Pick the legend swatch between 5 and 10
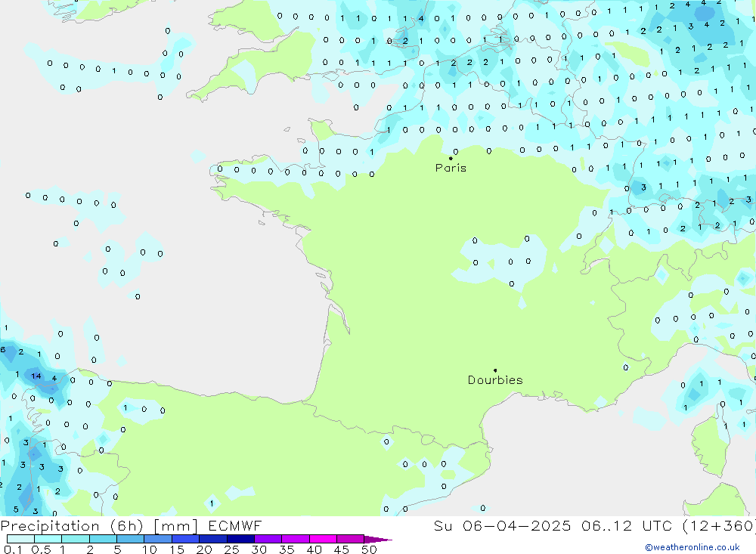Screen dimensions: 756x554 131,539
